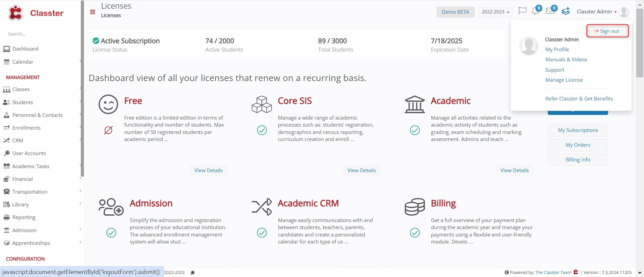Image resolution: width=644 pixels, height=277 pixels.
Task: Click the Academic building icon
Action: [415, 104]
